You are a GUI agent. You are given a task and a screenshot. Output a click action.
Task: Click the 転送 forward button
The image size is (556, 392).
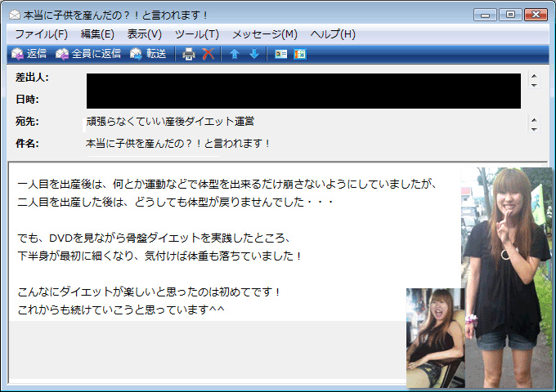[x=148, y=54]
